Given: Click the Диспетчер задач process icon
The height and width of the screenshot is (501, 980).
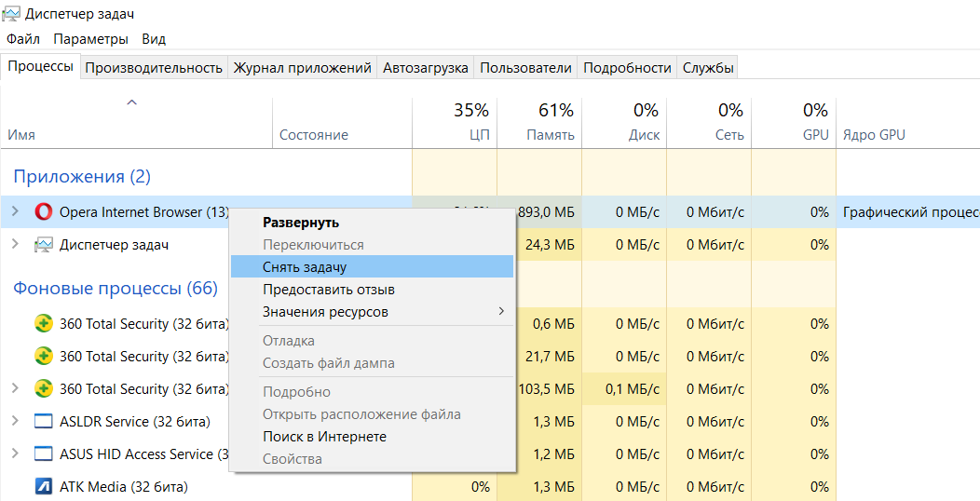Looking at the screenshot, I should point(43,245).
